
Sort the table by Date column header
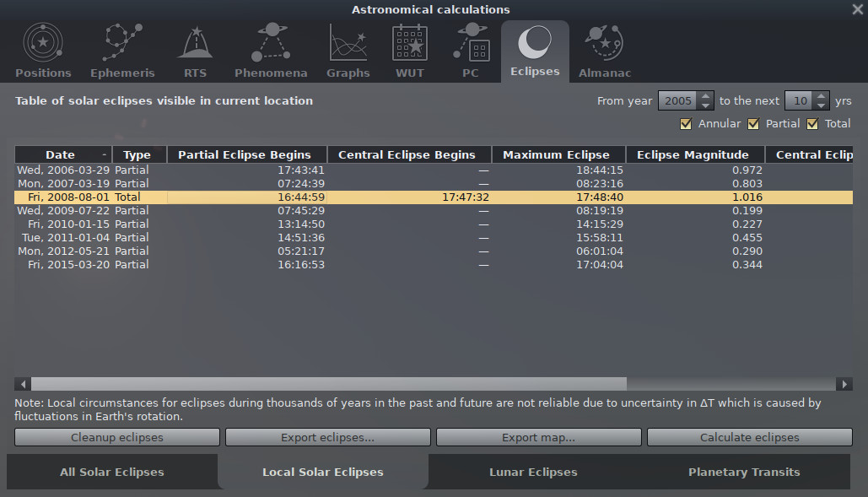pos(61,154)
